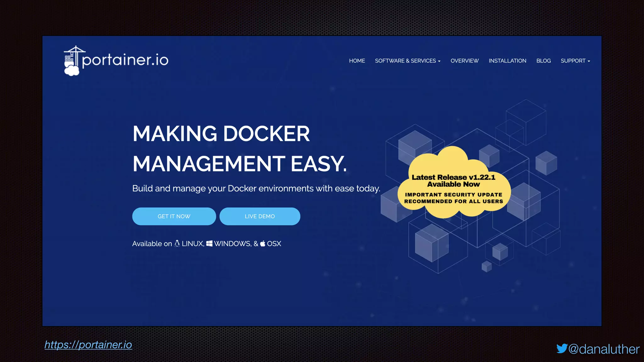The height and width of the screenshot is (362, 644).
Task: Go to the Overview page
Action: click(x=464, y=61)
